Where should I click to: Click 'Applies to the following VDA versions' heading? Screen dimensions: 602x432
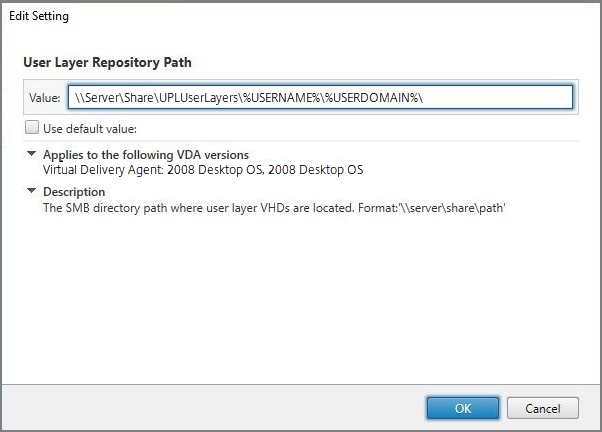146,155
